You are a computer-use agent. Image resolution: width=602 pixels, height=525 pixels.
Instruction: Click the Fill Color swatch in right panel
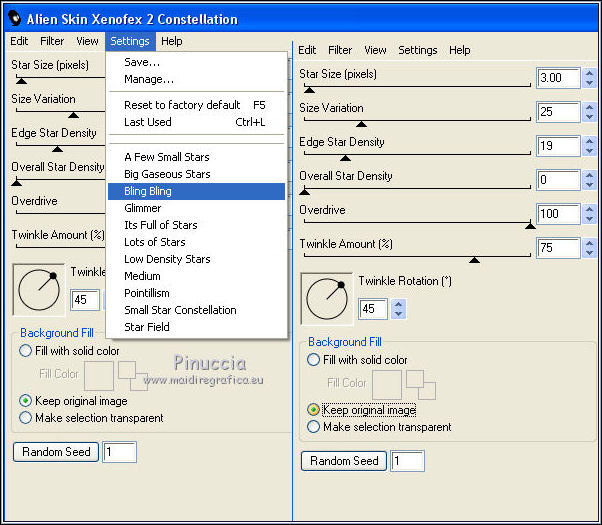click(x=387, y=385)
